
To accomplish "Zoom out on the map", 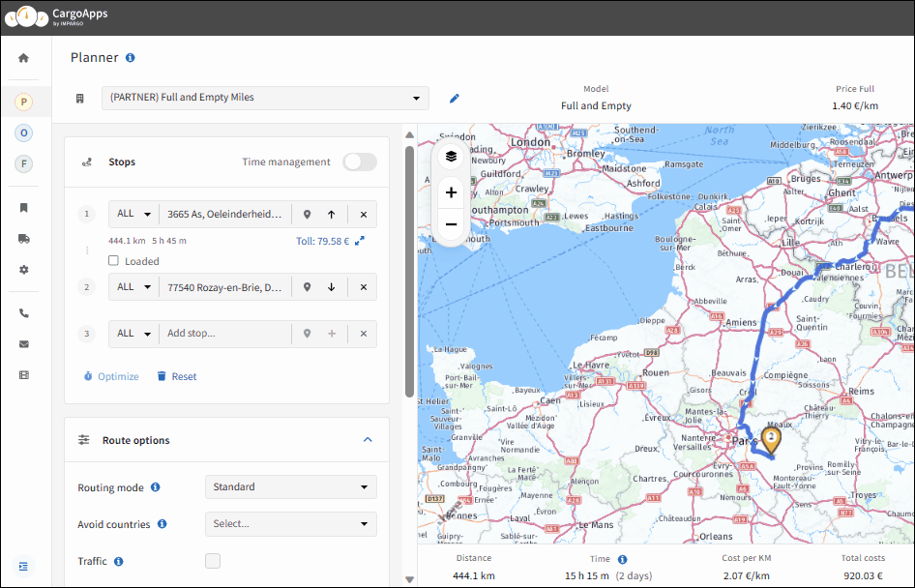I will point(451,224).
